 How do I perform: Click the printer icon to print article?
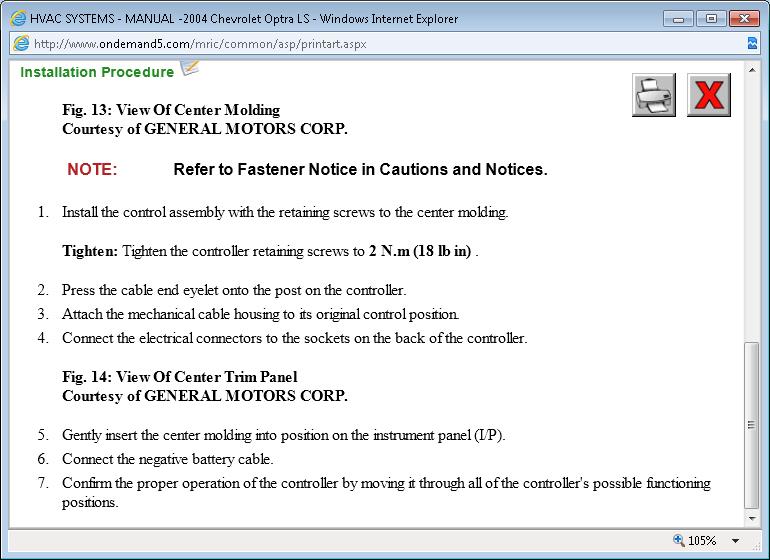coord(654,95)
